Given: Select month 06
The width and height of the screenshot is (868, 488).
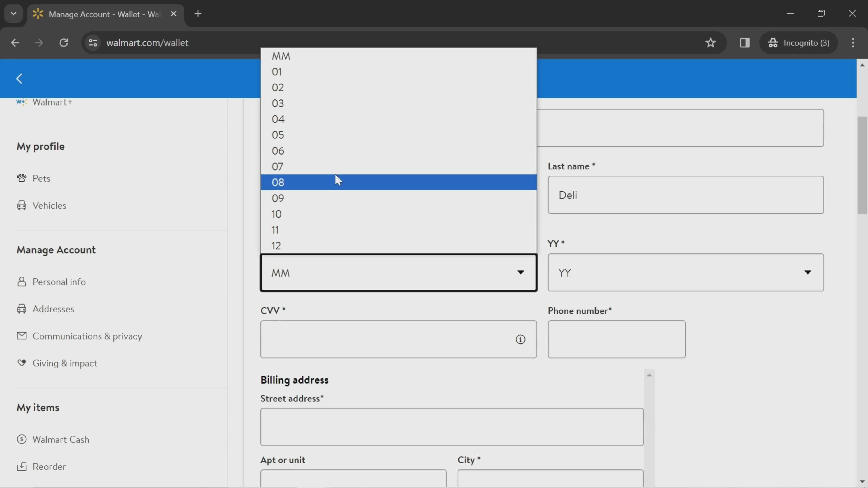Looking at the screenshot, I should [399, 150].
